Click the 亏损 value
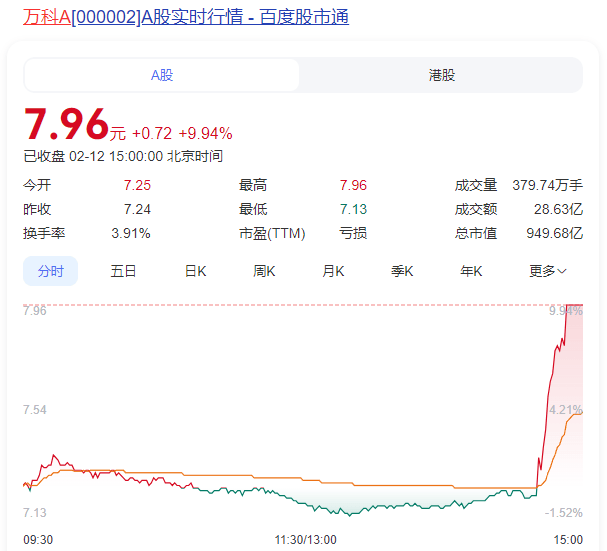The height and width of the screenshot is (551, 607). [x=353, y=233]
